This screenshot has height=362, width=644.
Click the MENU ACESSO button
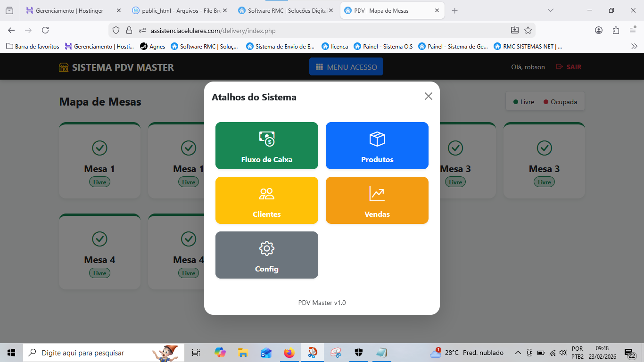coord(346,67)
